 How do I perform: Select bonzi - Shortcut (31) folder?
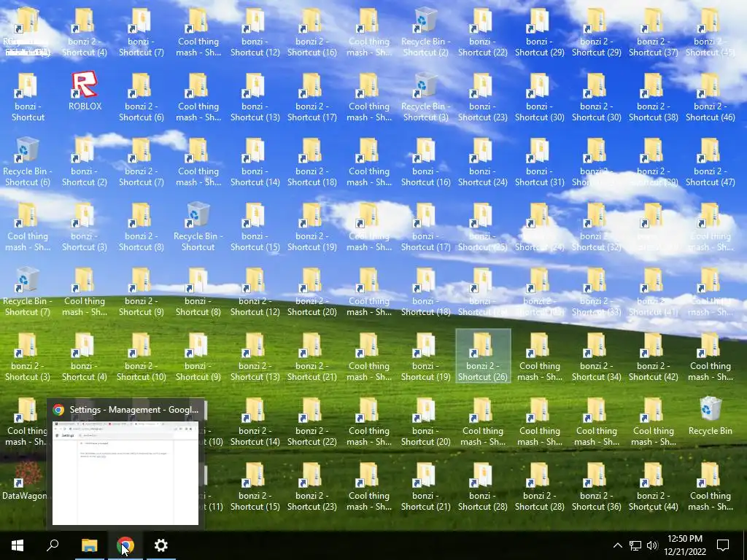(x=540, y=162)
